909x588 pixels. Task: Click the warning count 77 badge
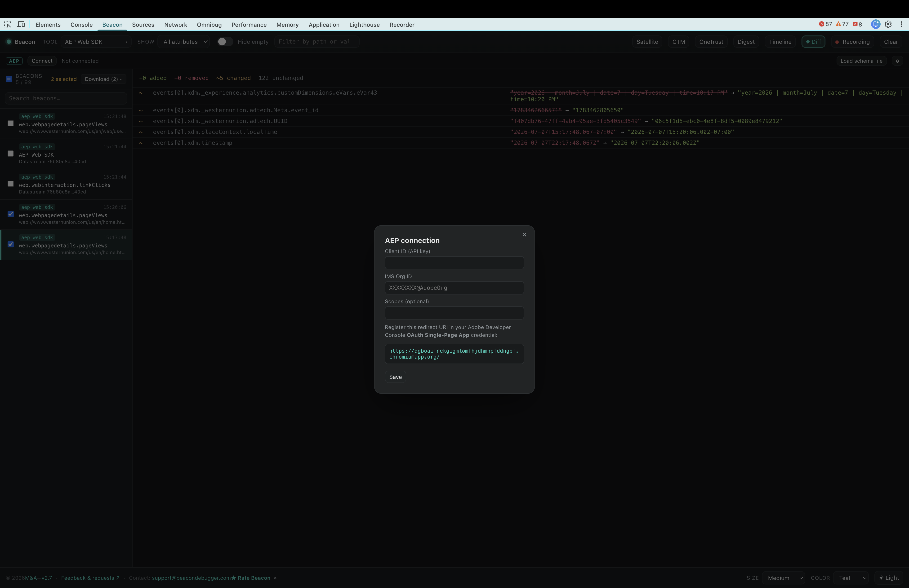pyautogui.click(x=842, y=24)
